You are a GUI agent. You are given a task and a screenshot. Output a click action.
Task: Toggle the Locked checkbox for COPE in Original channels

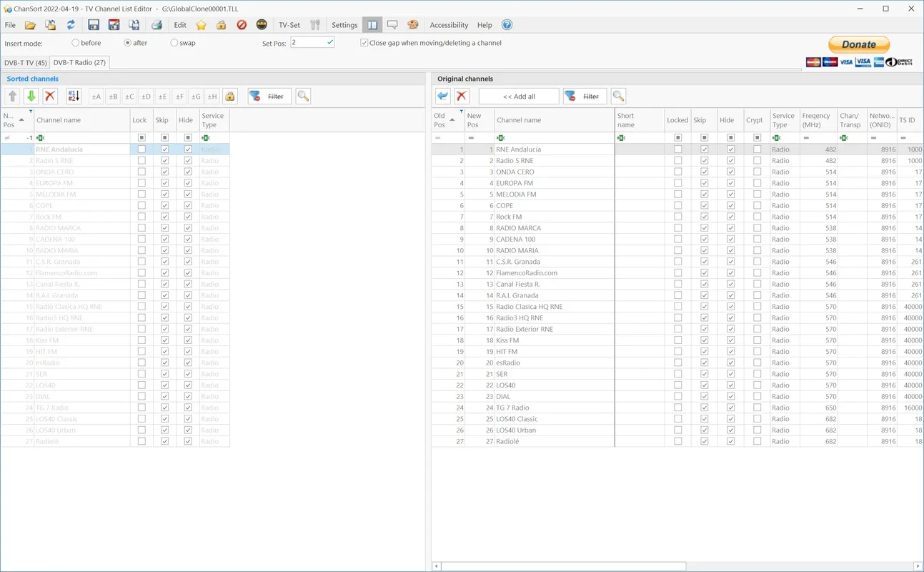coord(677,205)
